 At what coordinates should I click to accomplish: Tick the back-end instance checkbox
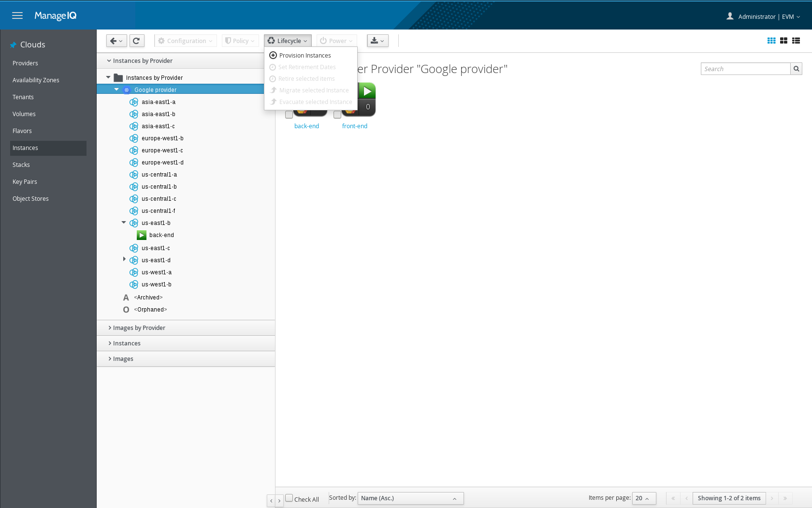289,115
